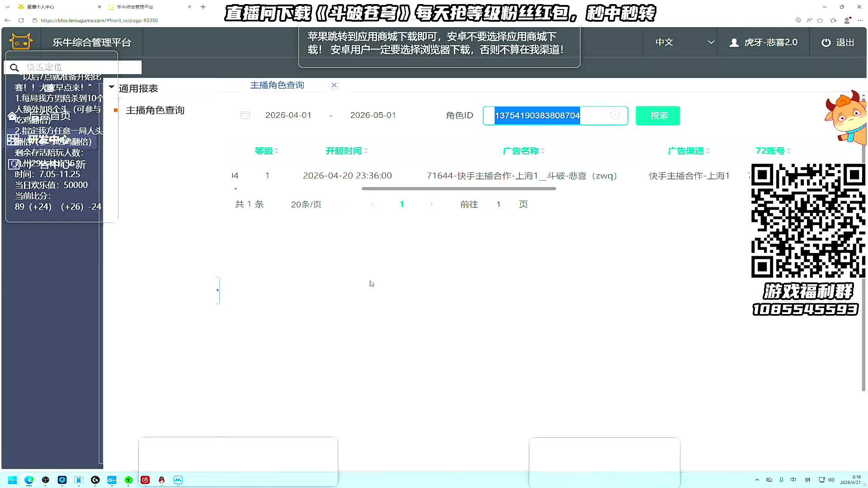The height and width of the screenshot is (488, 868).
Task: Collapse the side panel handle arrow
Action: [218, 290]
